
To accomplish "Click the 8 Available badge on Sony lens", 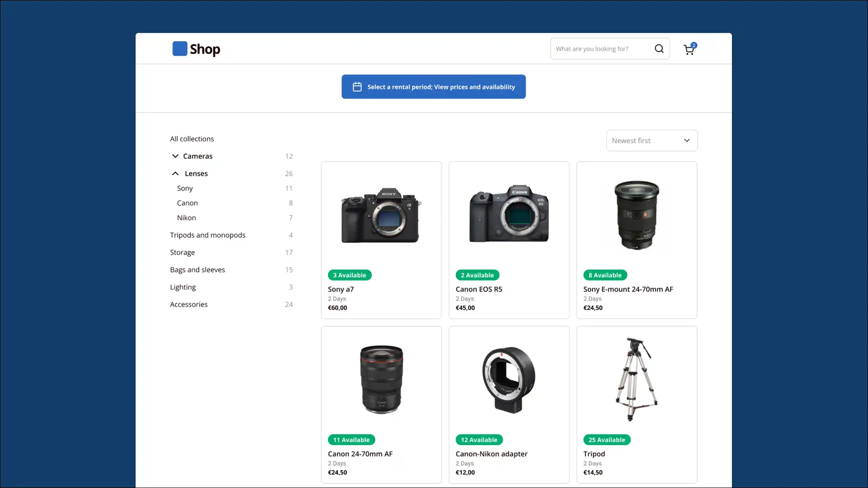I will coord(605,275).
